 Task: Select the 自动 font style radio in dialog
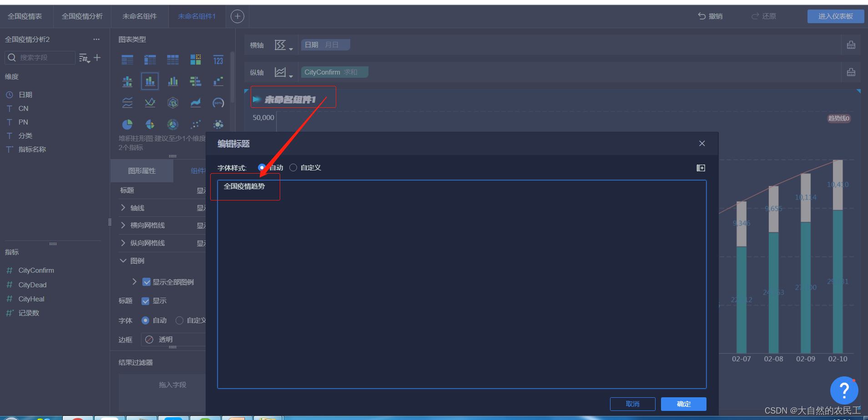pyautogui.click(x=262, y=168)
